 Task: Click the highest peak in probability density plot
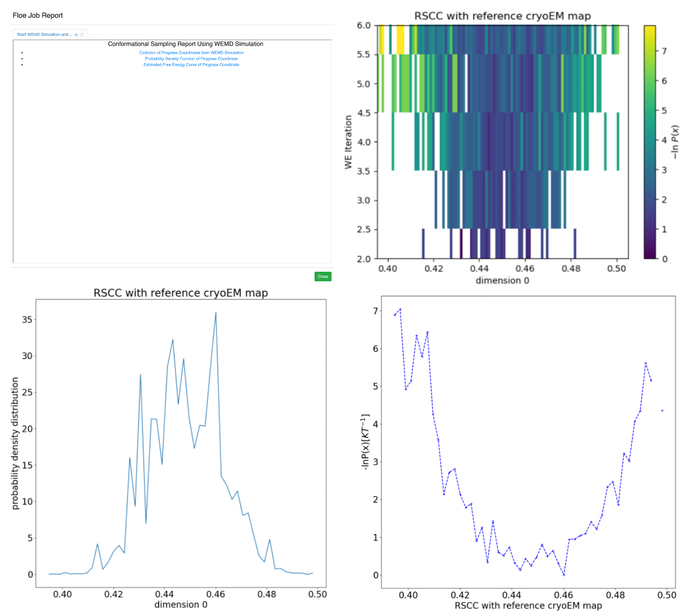tap(216, 313)
